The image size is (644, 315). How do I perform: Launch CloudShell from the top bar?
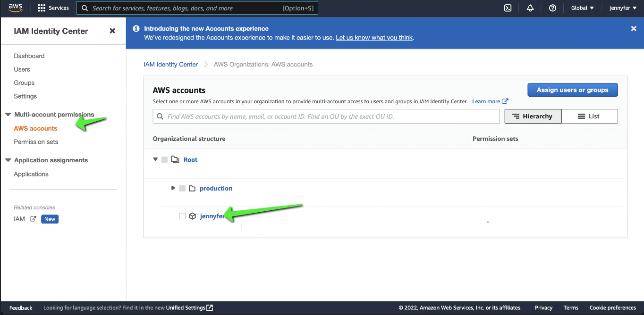508,8
